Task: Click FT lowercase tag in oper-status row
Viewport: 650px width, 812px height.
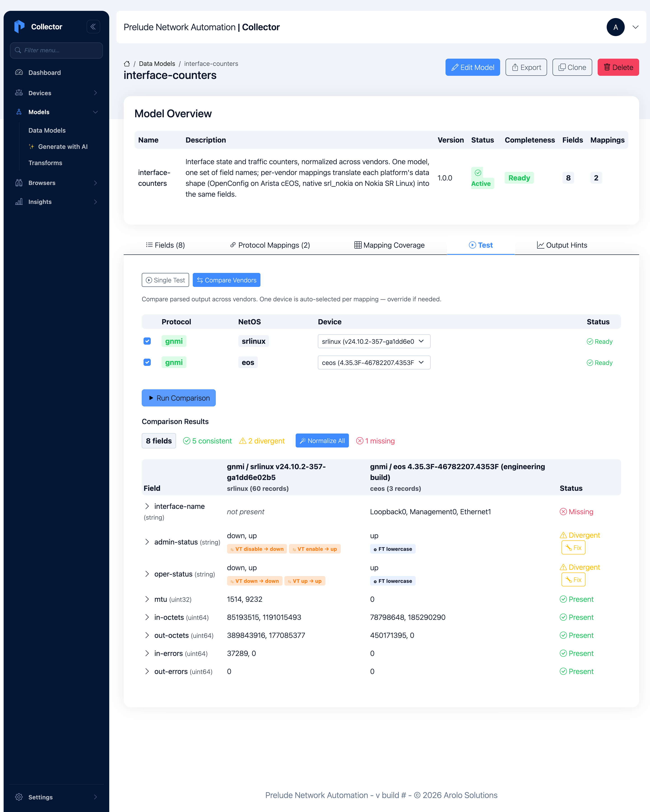Action: 393,581
